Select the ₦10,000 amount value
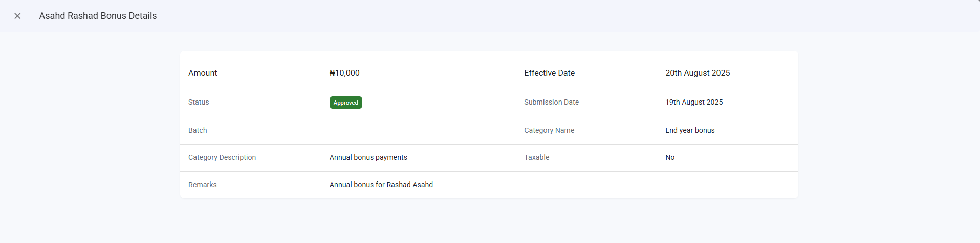980x243 pixels. click(344, 73)
